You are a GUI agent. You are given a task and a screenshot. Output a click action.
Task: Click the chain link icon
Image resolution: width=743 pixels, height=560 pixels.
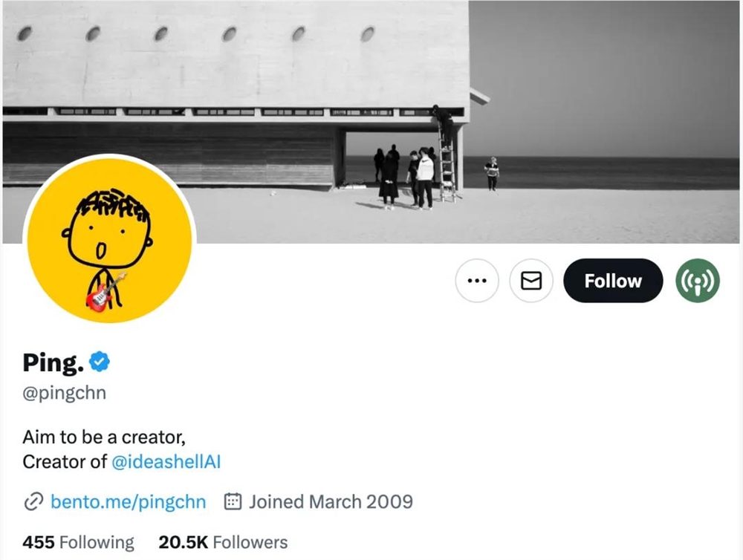[33, 501]
